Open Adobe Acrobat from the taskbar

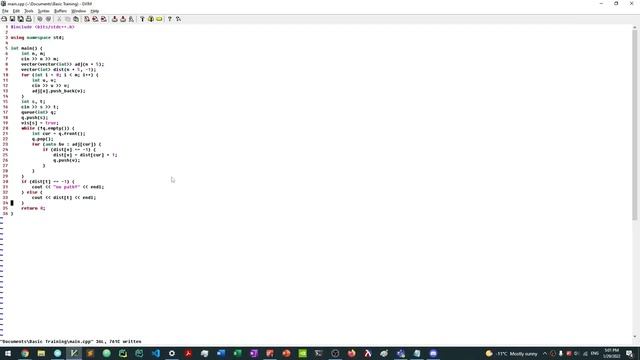click(x=188, y=353)
